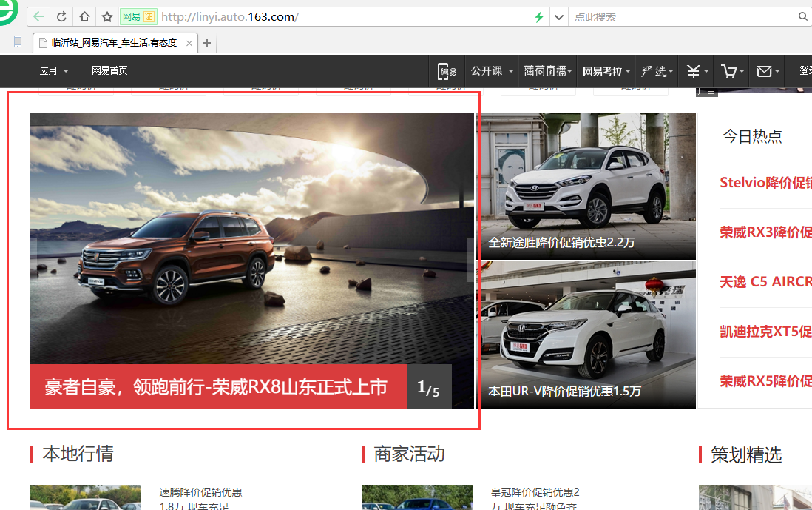Screen dimensions: 812x510
Task: Open the 凯迪拉克XT5促销 hot topic link
Action: (766, 331)
